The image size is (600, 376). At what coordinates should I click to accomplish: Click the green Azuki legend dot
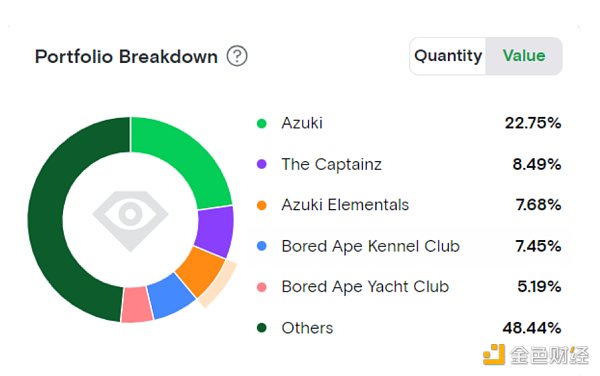(x=262, y=124)
